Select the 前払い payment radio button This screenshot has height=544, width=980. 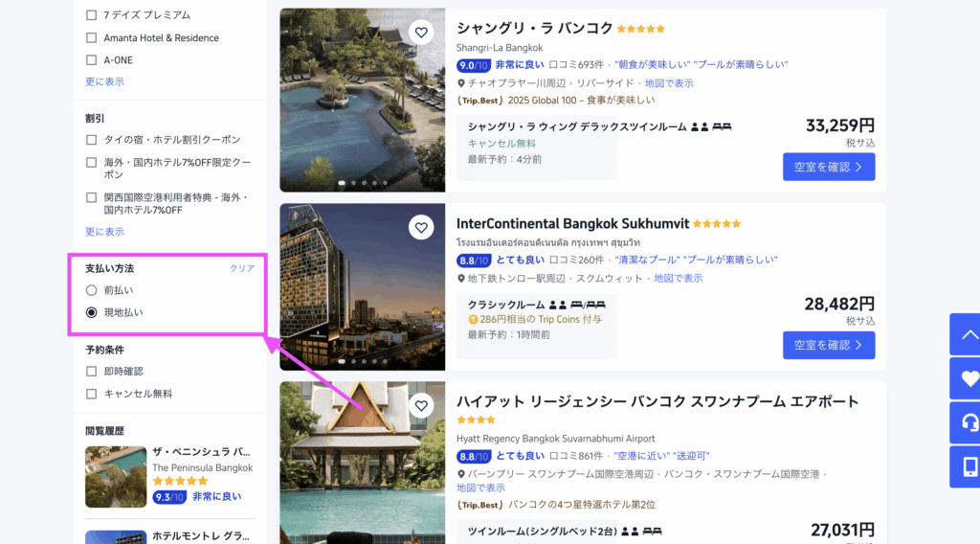click(x=92, y=290)
